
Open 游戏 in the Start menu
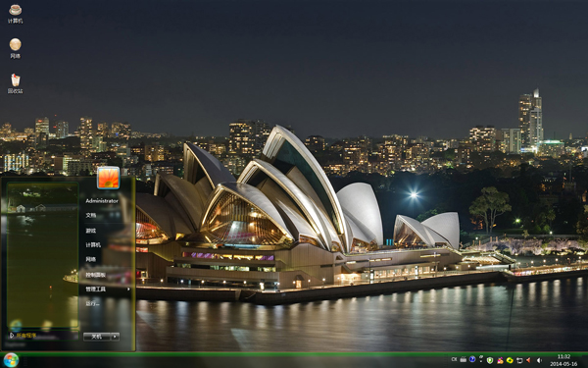click(91, 231)
